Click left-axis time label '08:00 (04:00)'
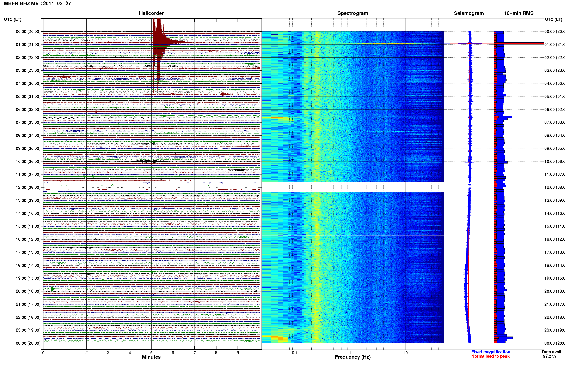Screen dimensions: 588x368 (28, 135)
